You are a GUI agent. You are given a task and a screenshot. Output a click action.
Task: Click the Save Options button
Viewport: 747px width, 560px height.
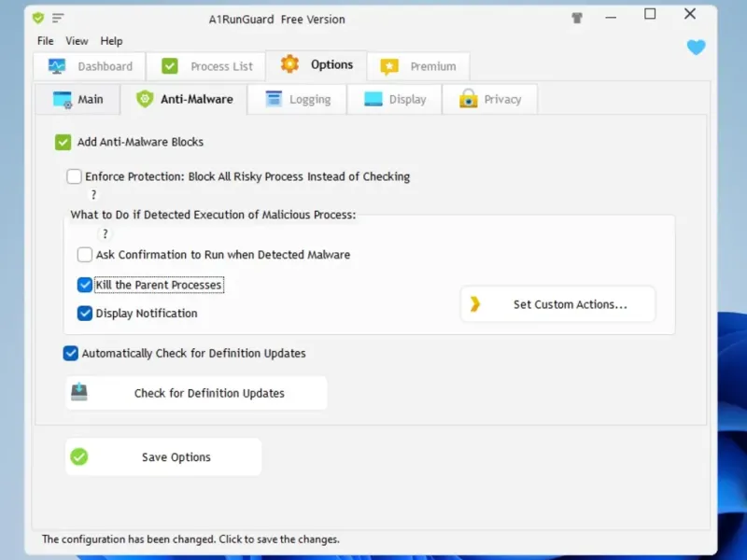point(163,457)
